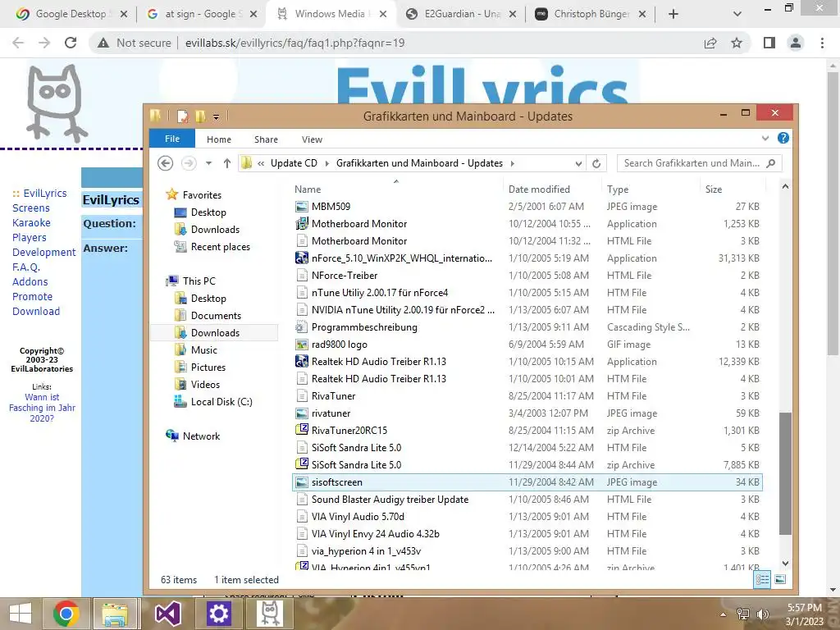Click the Search Grafikkarten search box
The image size is (840, 630).
[699, 163]
